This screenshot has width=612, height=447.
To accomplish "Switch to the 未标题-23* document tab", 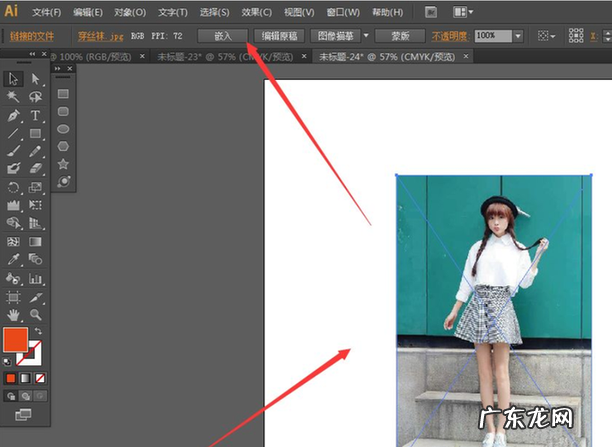I will coord(206,57).
